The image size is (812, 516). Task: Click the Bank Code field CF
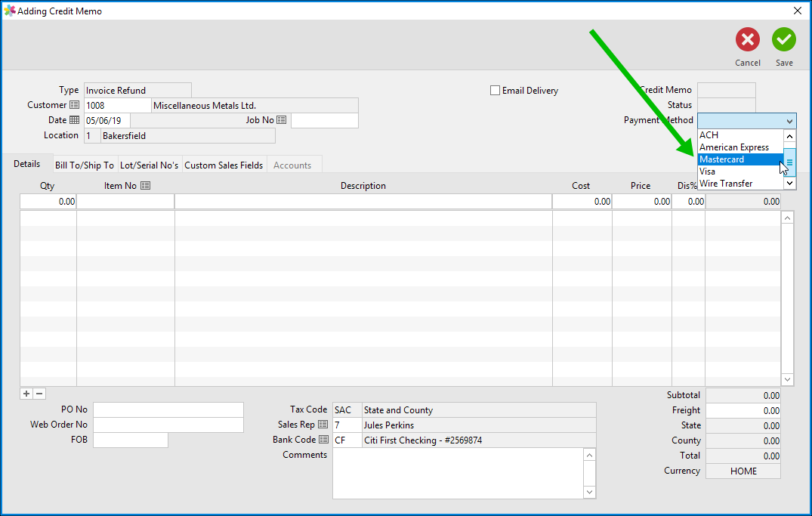point(347,440)
